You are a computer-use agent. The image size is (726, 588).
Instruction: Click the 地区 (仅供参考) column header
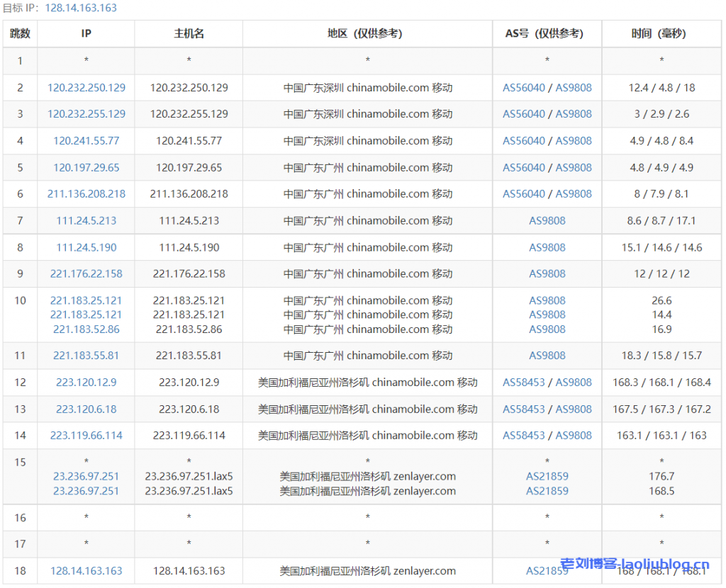coord(367,34)
